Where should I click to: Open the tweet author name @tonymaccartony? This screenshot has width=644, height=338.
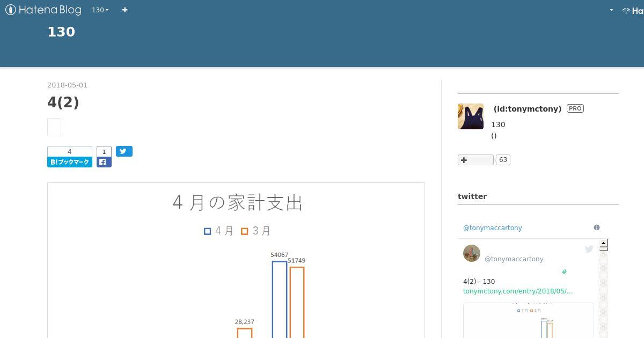[x=514, y=259]
